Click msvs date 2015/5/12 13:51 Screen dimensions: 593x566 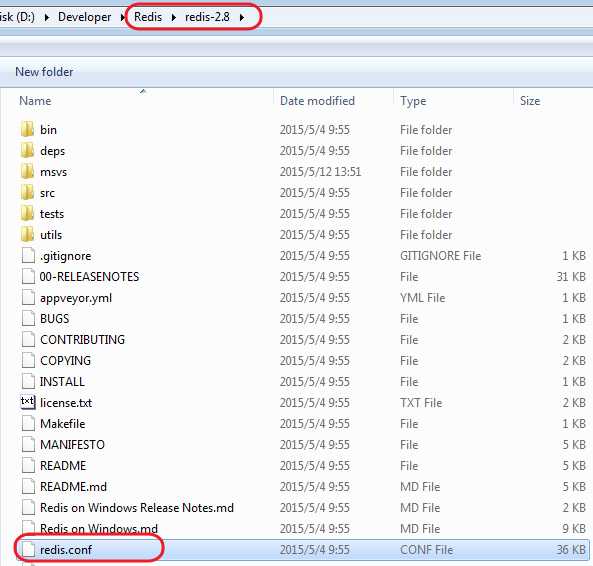pos(320,172)
